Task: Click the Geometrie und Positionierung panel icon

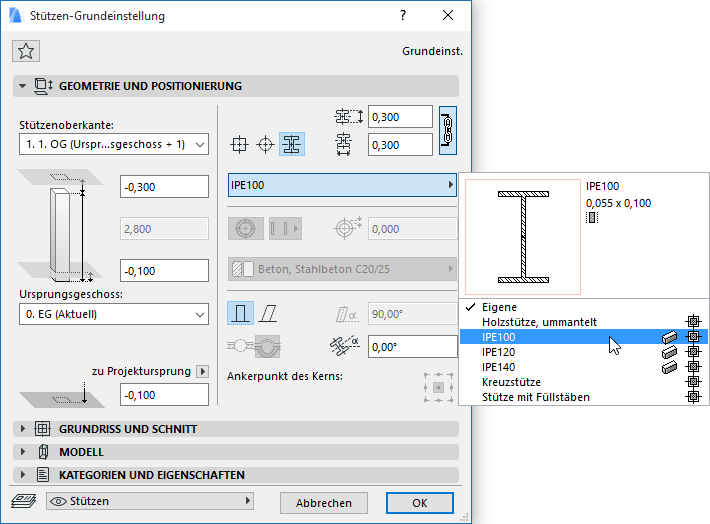Action: pos(43,86)
